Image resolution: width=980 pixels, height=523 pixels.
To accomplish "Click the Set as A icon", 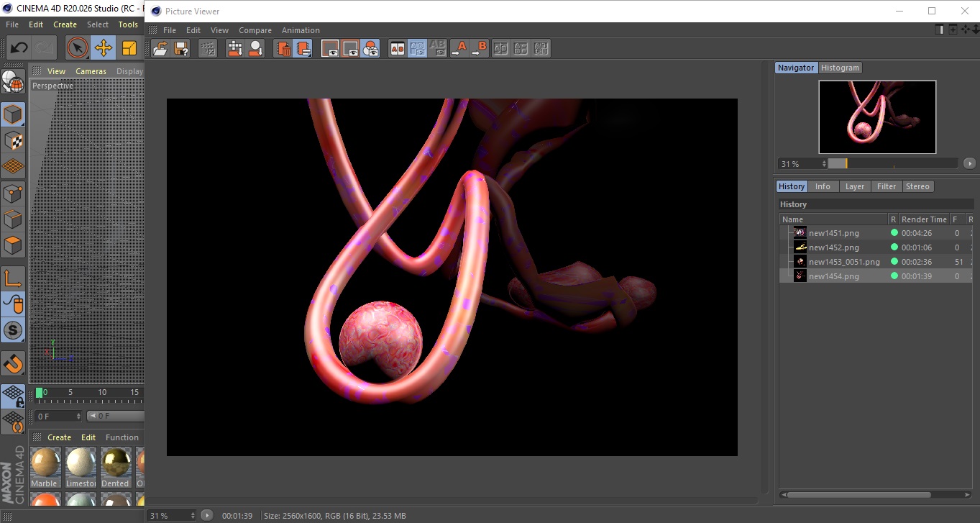I will click(459, 49).
